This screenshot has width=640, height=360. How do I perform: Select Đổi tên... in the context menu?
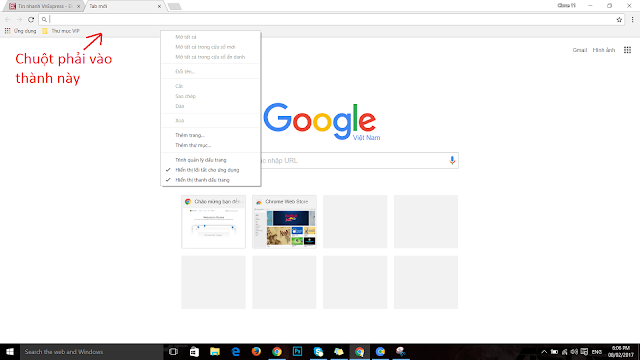211,71
